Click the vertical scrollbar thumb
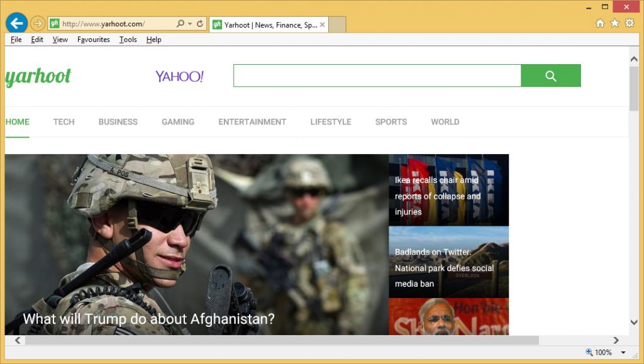Image resolution: width=644 pixels, height=364 pixels. [x=634, y=88]
